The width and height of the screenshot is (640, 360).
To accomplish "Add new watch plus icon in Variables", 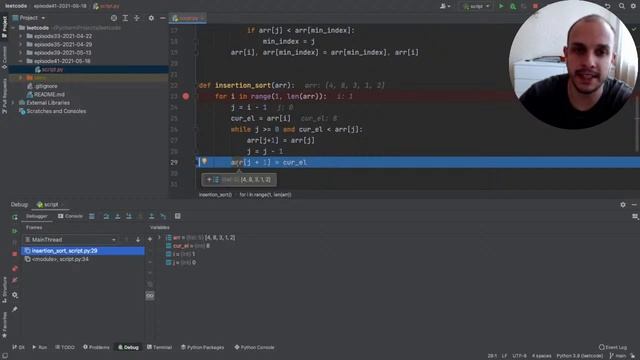I will [150, 239].
